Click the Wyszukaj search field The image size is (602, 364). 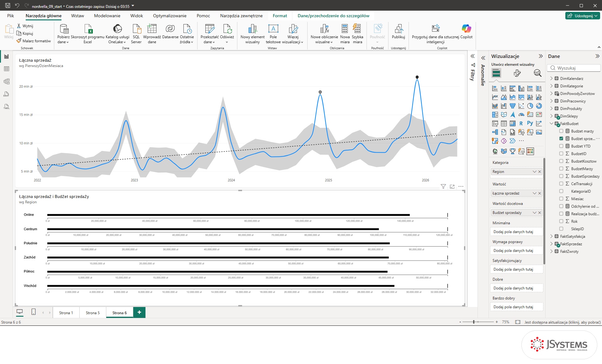pyautogui.click(x=574, y=68)
